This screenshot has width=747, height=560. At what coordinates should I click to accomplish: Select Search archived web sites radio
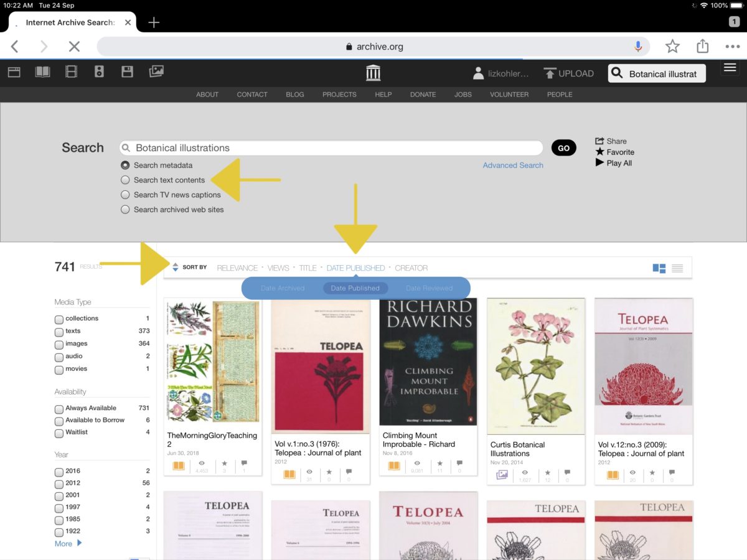click(x=125, y=210)
